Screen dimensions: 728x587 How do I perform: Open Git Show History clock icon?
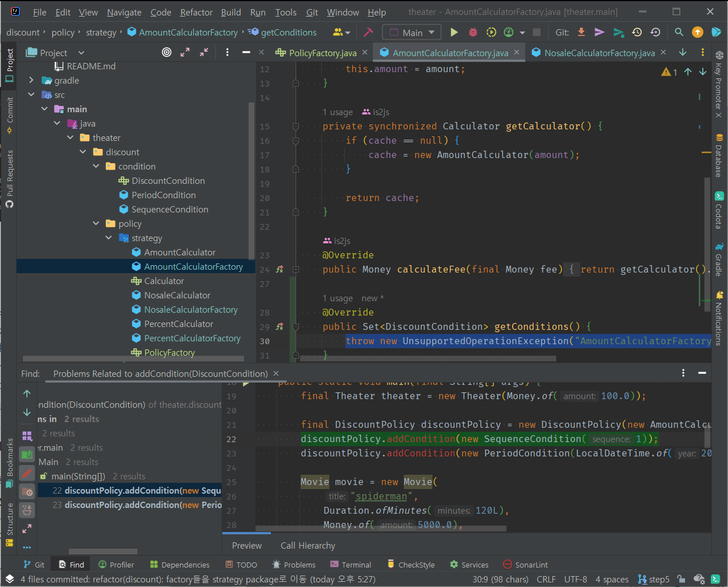(636, 33)
